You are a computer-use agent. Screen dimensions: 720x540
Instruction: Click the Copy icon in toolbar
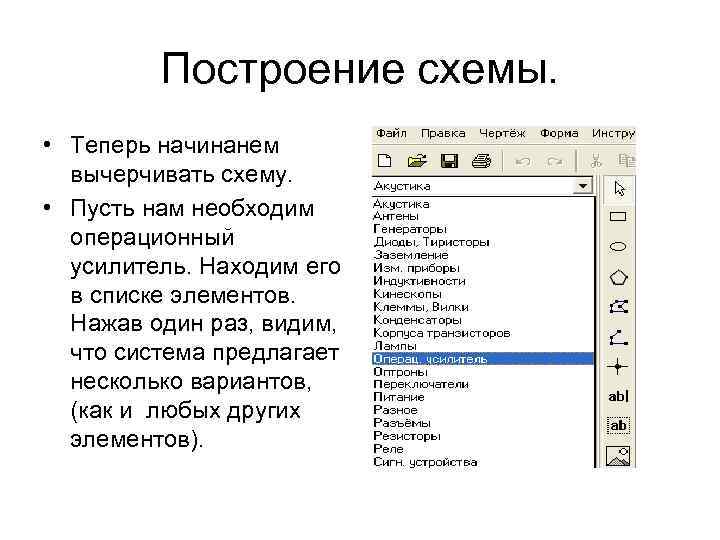626,161
